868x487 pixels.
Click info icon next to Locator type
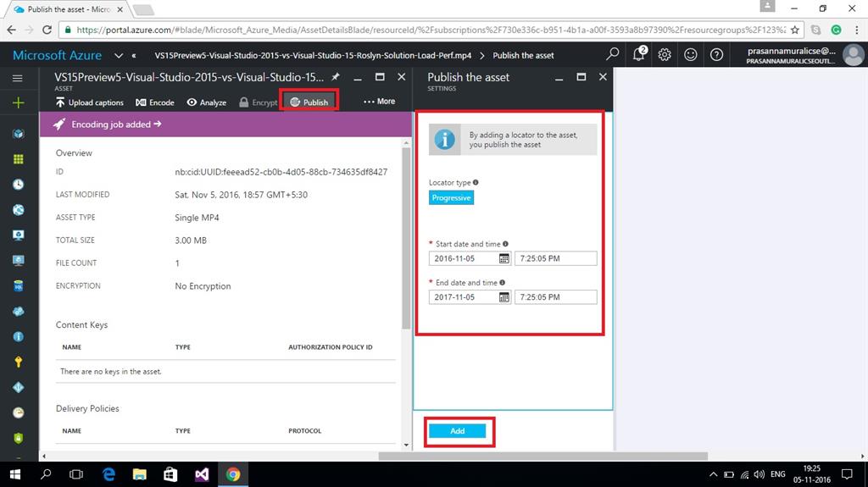(x=476, y=182)
